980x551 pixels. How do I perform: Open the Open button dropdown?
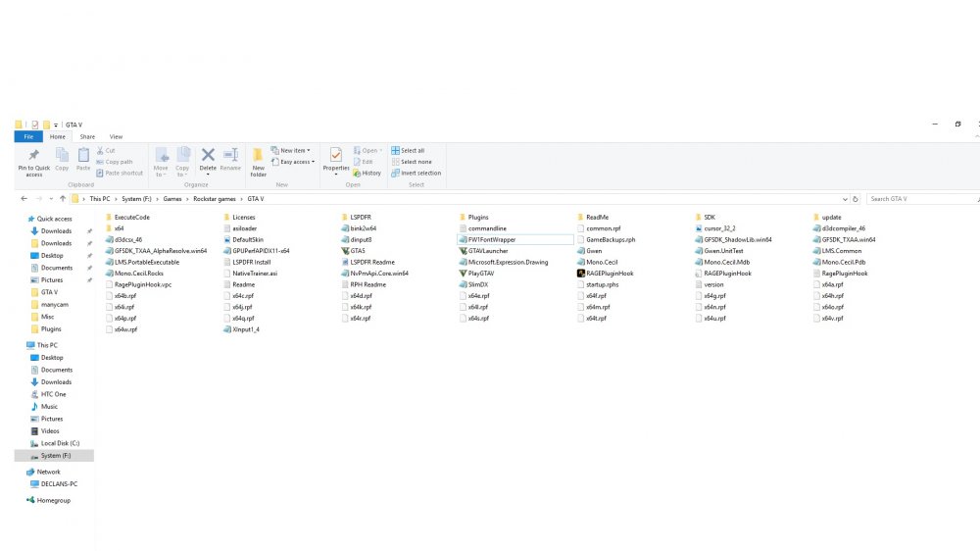coord(380,151)
